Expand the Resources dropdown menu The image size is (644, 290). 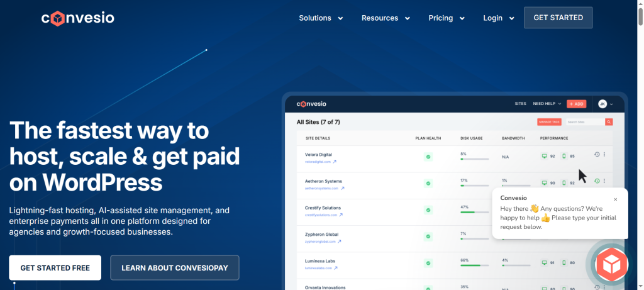[x=386, y=18]
